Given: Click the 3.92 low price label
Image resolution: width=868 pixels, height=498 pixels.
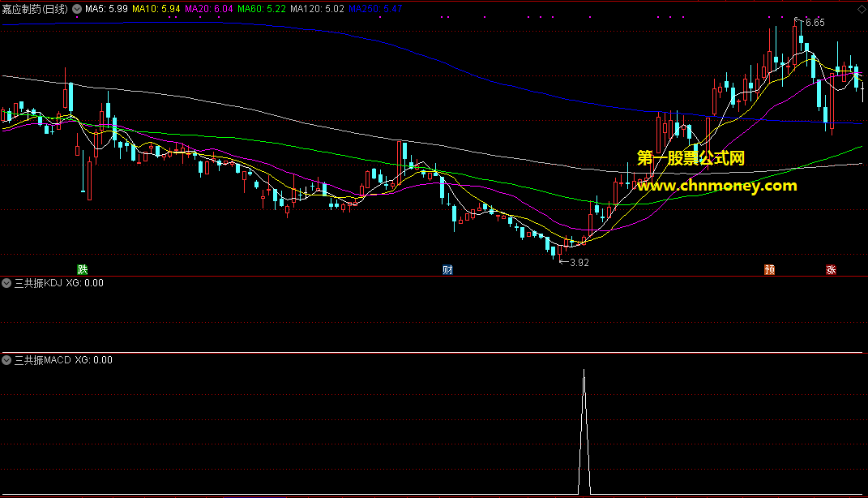Looking at the screenshot, I should coord(579,263).
